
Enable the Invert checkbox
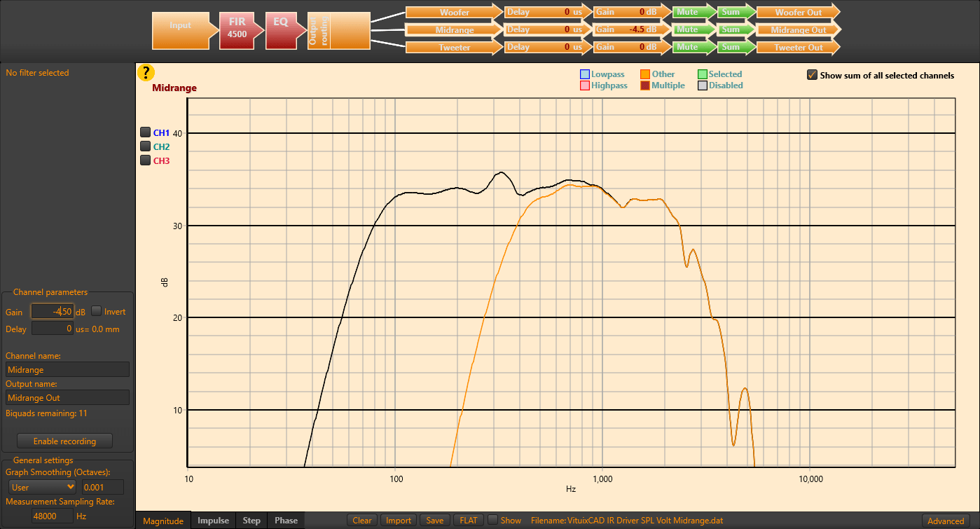97,311
